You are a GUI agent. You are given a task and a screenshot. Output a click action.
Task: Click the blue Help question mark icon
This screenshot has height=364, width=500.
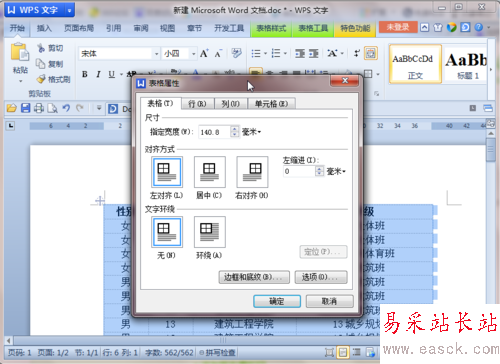point(479,27)
